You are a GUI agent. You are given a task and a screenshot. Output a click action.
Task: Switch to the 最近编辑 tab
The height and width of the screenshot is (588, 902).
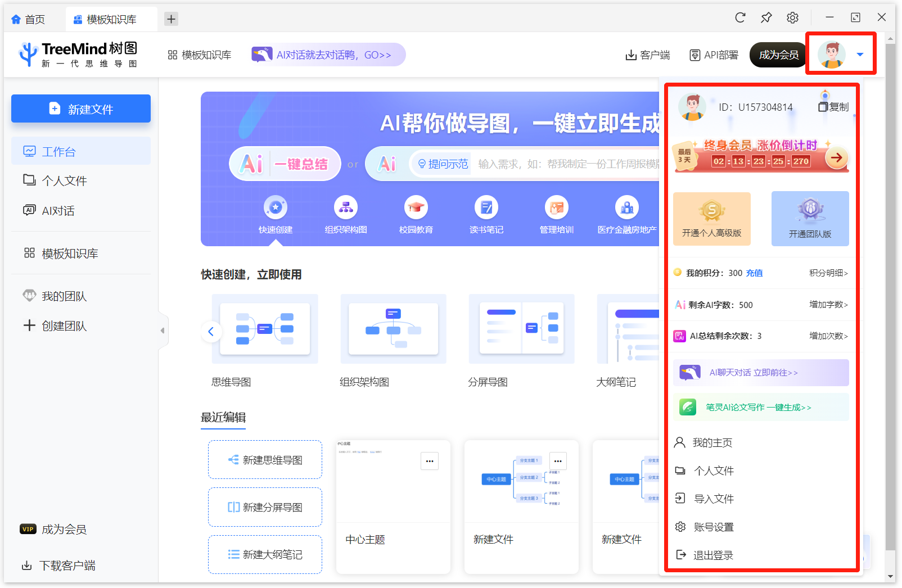223,417
